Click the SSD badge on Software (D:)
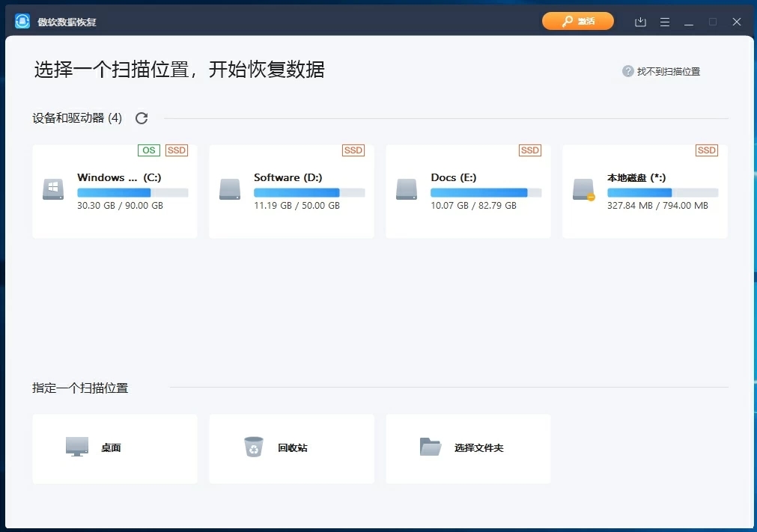Viewport: 757px width, 532px height. tap(353, 150)
